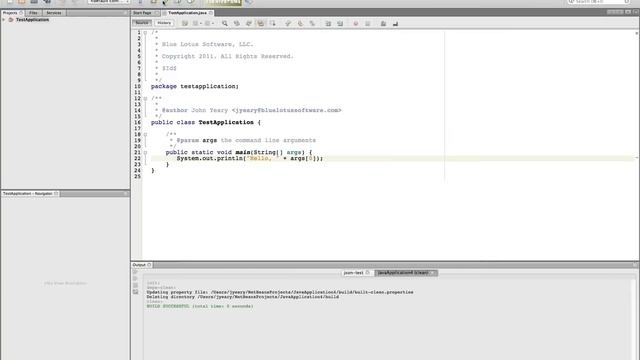Close the Navigator window tab
The width and height of the screenshot is (640, 360).
pos(56,193)
